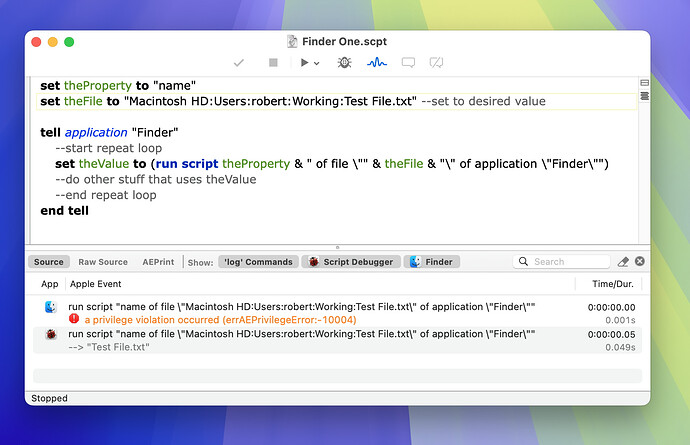690x445 pixels.
Task: Switch to the Raw Source tab
Action: pos(103,262)
